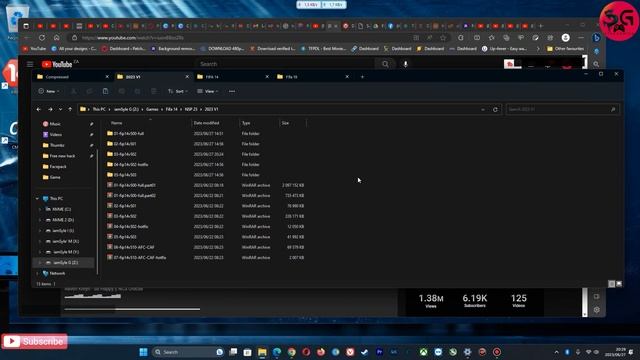Open the Other favourites folder in the browser
640x360 pixels.
pos(565,49)
